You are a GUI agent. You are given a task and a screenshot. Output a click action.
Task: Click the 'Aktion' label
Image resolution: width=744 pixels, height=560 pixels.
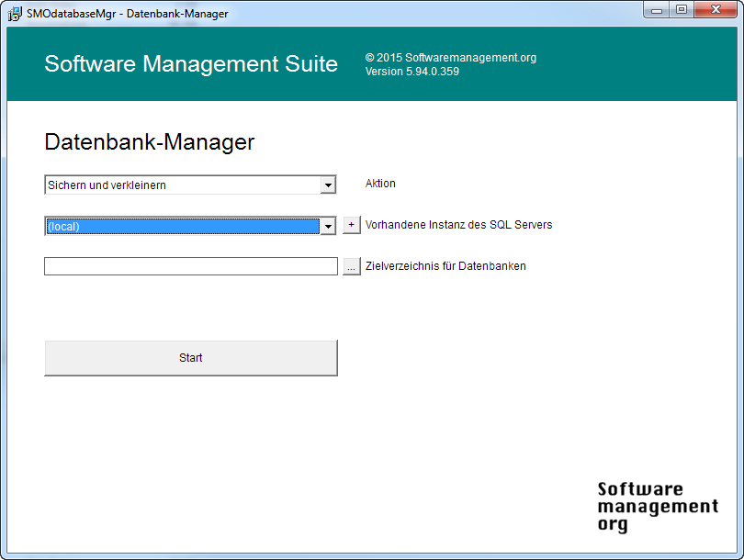point(380,184)
